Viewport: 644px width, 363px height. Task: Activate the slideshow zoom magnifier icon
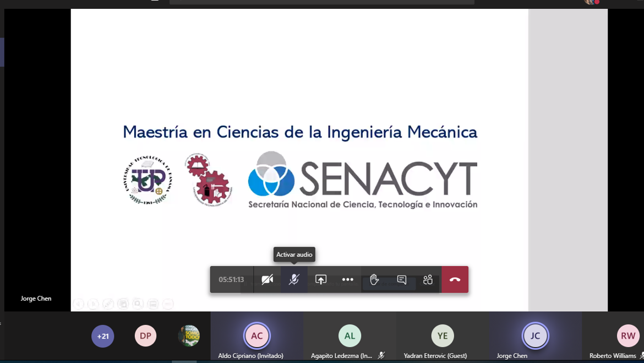[x=138, y=304]
